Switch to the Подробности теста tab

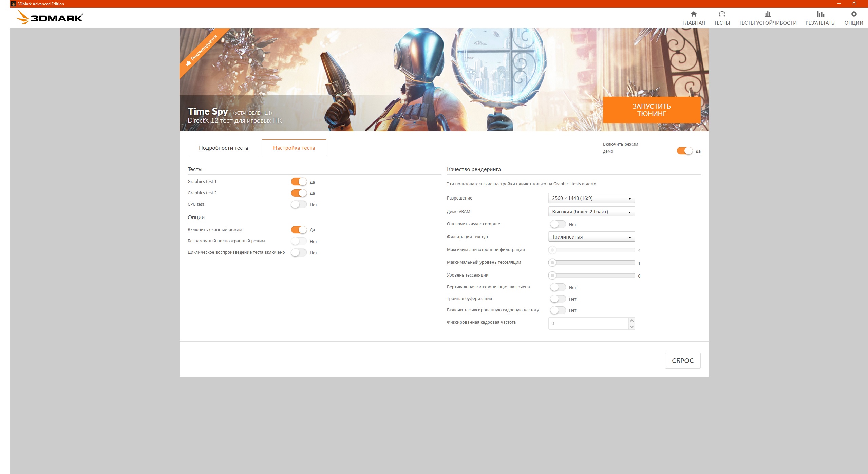(223, 148)
